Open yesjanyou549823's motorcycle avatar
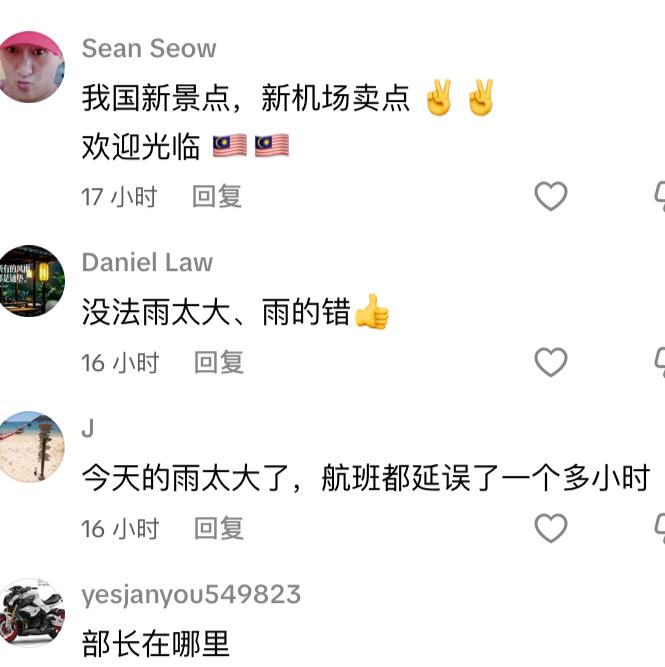 (31, 613)
